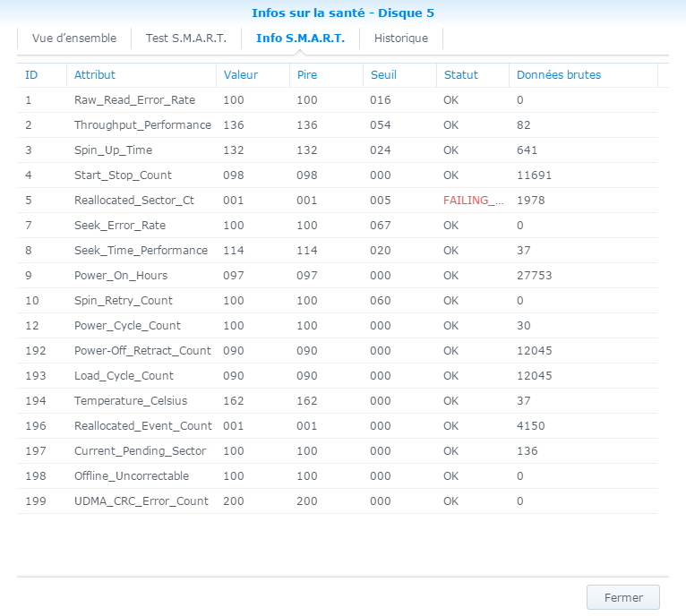Viewport: 686px width, 616px height.
Task: Click raw data value 641
Action: [527, 150]
